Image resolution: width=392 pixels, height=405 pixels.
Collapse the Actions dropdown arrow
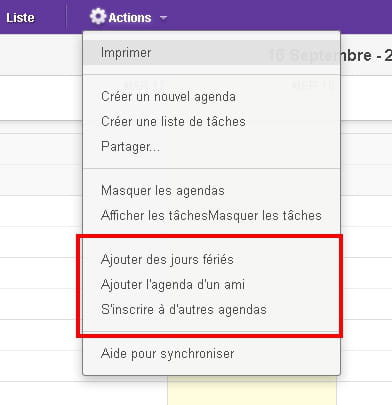tap(163, 18)
